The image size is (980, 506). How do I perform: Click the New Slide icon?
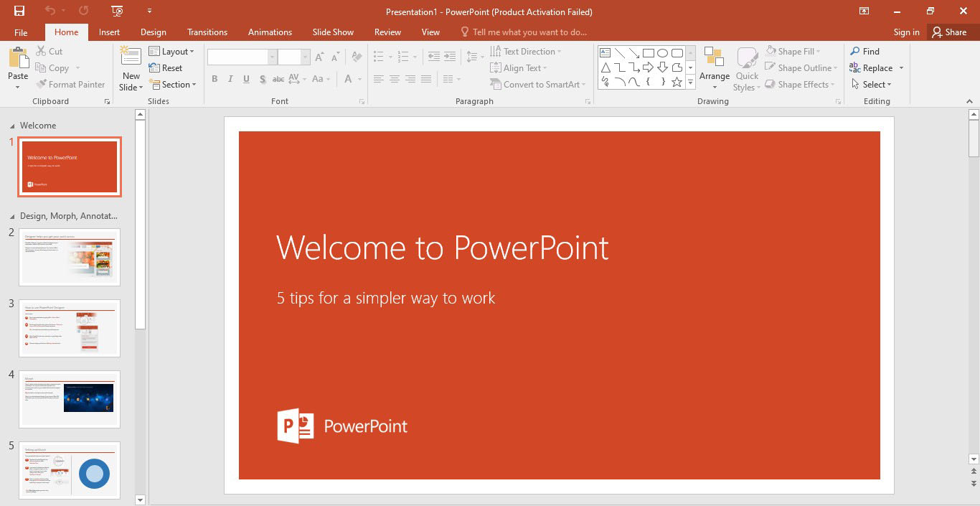[131, 57]
